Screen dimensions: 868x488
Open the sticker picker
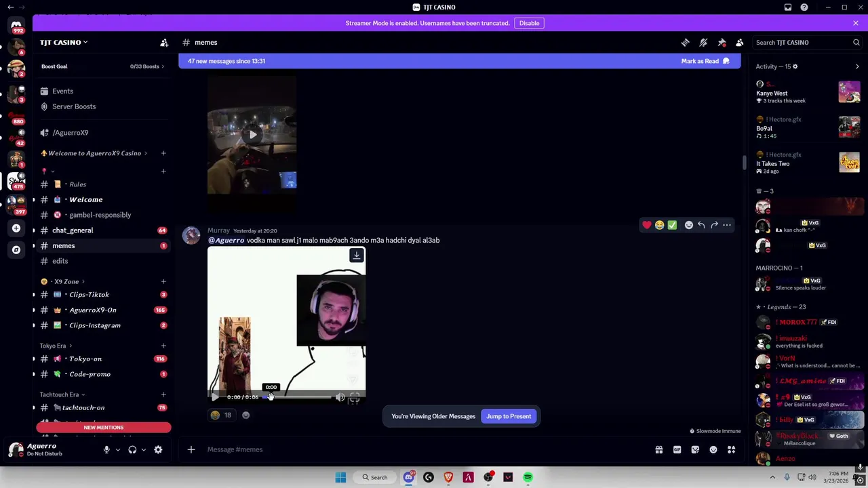tap(695, 450)
